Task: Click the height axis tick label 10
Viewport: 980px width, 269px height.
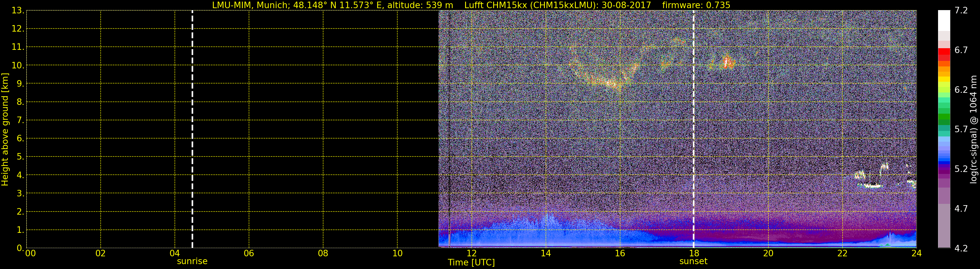Action: coord(18,65)
